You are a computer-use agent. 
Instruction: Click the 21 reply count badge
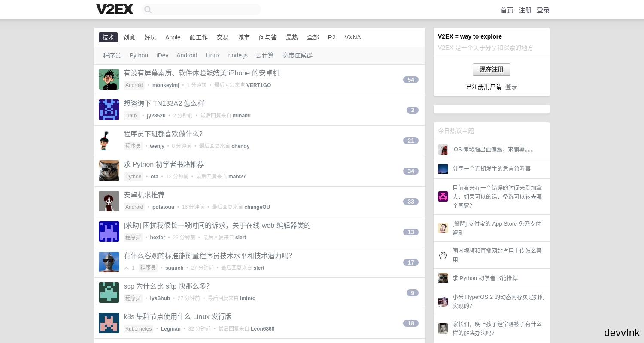tap(411, 141)
